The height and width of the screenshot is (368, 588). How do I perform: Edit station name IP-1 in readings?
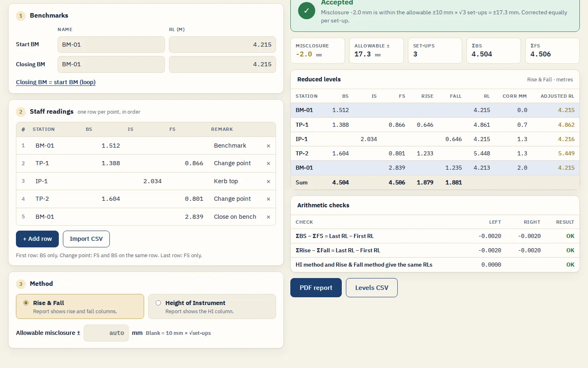click(56, 182)
